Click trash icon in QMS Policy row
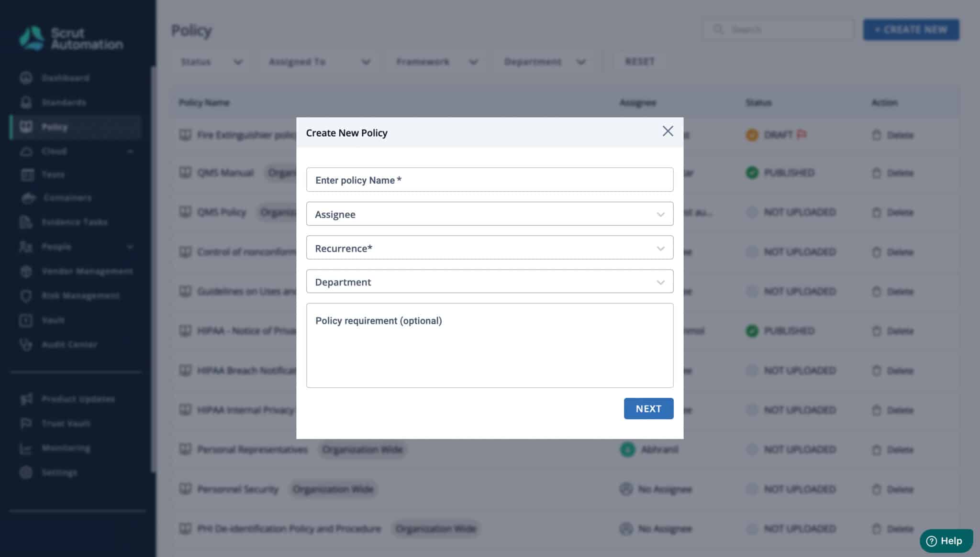 (x=876, y=212)
